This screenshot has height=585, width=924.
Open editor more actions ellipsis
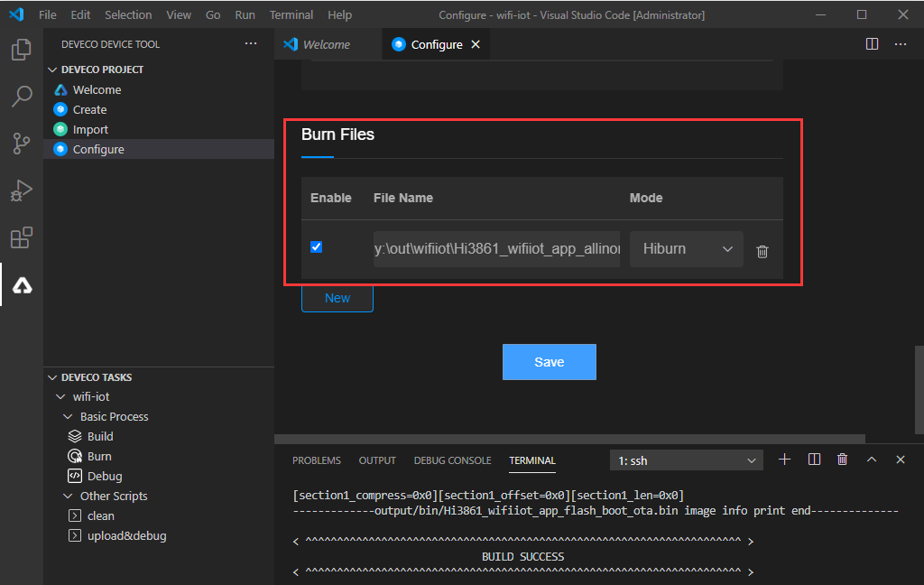tap(901, 44)
